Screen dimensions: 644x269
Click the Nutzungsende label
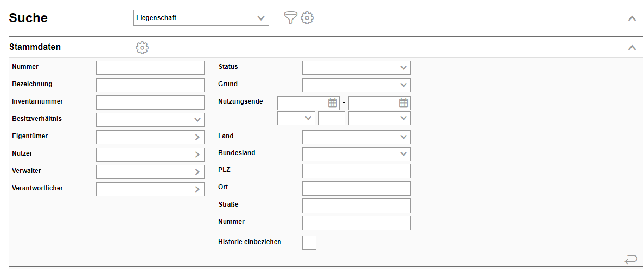241,101
